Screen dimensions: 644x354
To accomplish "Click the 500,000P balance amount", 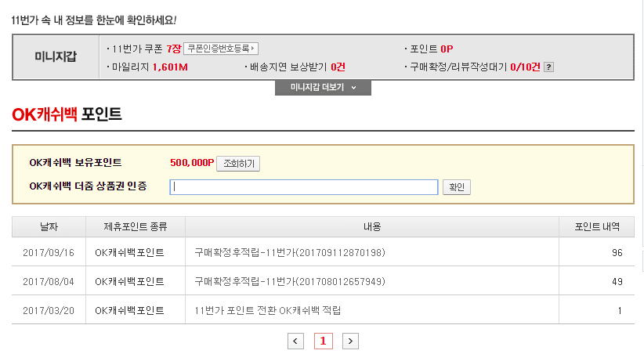I will pos(192,163).
